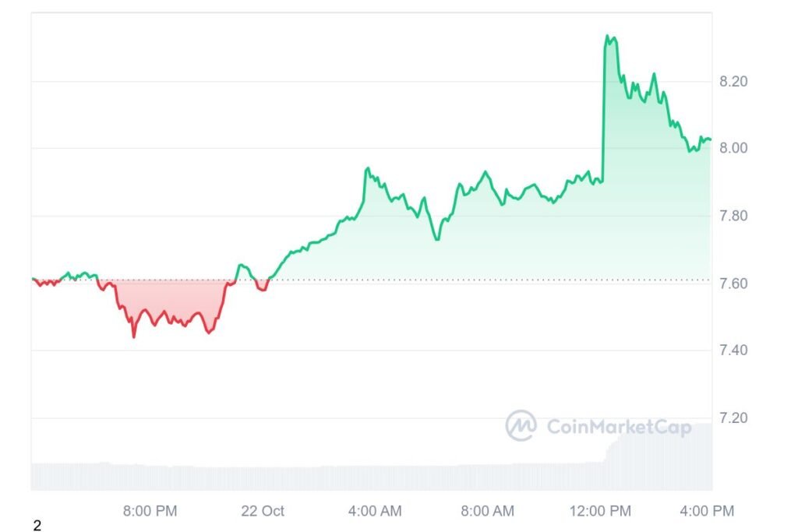Viewport: 798px width, 532px height.
Task: Select the 22 Oct date label
Action: pyautogui.click(x=263, y=511)
